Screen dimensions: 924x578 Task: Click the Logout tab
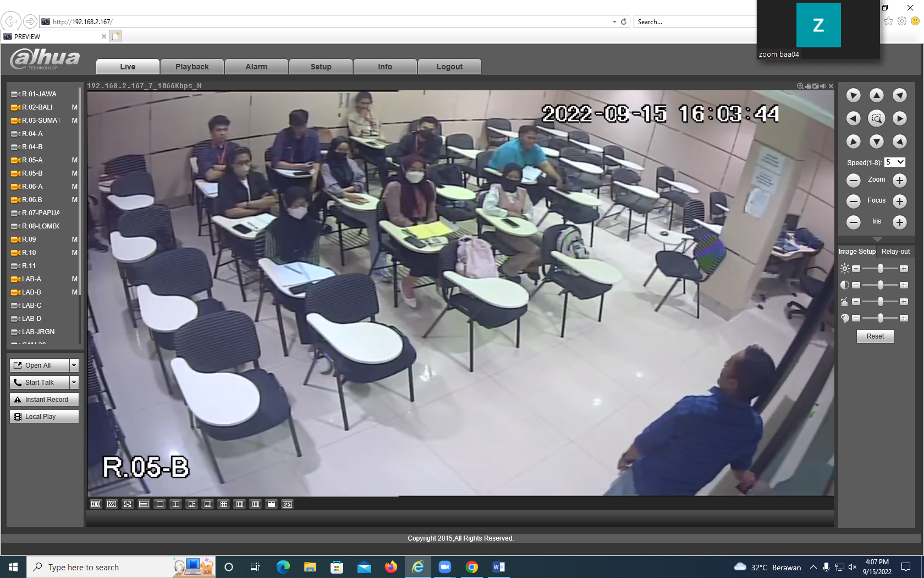(449, 67)
